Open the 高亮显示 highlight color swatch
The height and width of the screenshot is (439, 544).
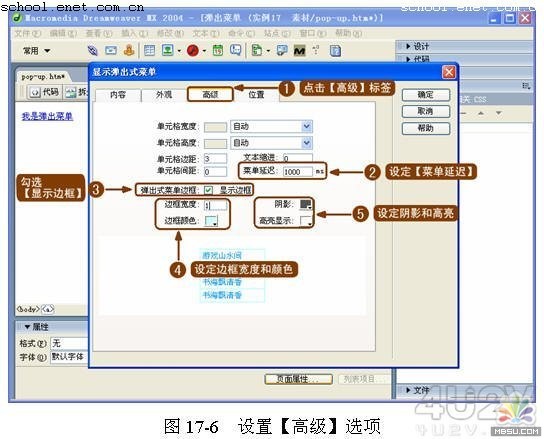coord(306,221)
